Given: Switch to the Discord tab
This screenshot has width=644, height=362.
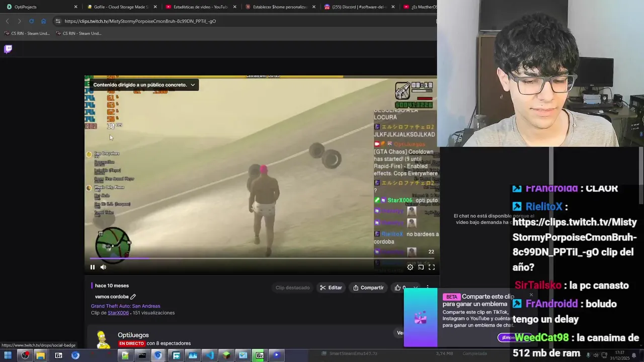Looking at the screenshot, I should [x=359, y=7].
